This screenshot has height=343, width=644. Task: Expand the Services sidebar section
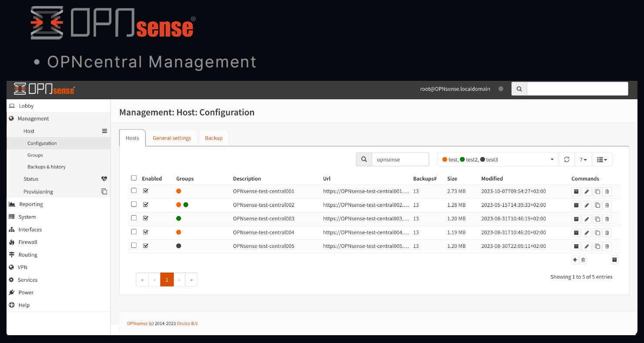point(58,280)
